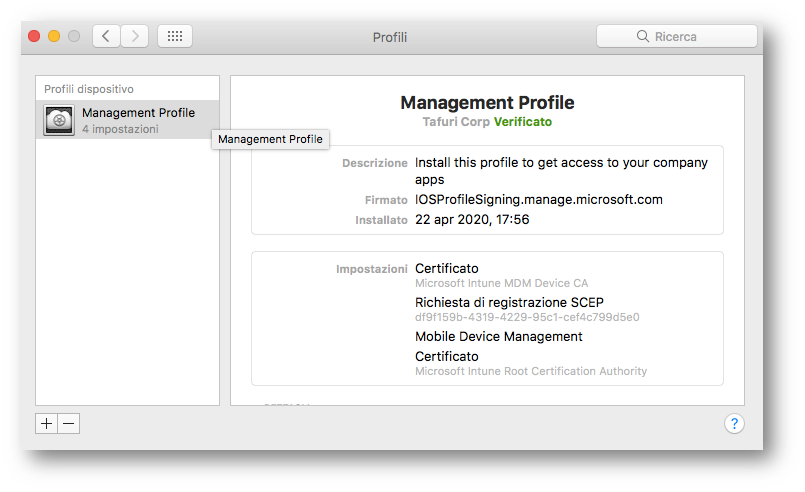The width and height of the screenshot is (805, 492).
Task: Click the green 'Verificato' status text
Action: click(x=523, y=122)
